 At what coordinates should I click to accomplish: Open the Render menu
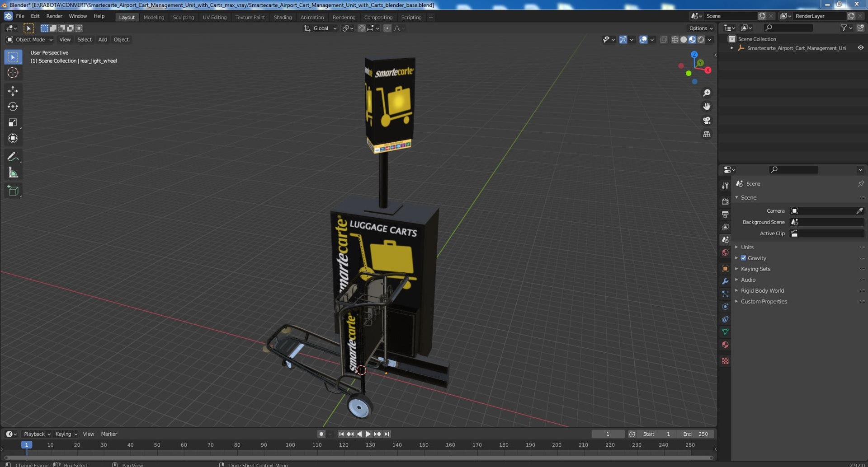click(54, 16)
